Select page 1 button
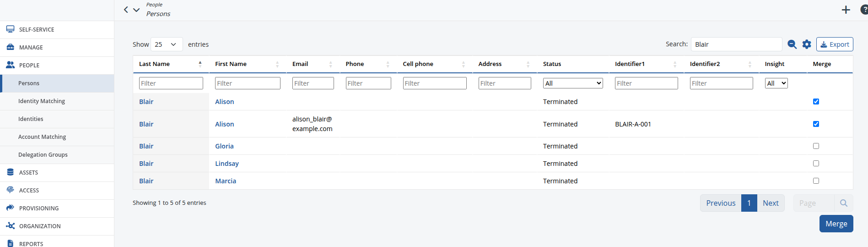The image size is (868, 247). click(x=749, y=203)
